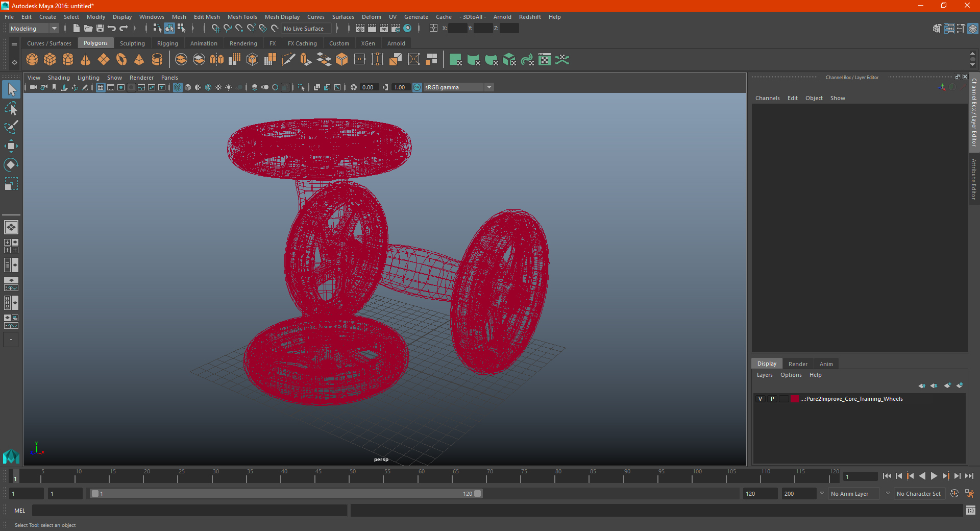The image size is (980, 531).
Task: Open the Edit Mesh menu
Action: [x=207, y=17]
